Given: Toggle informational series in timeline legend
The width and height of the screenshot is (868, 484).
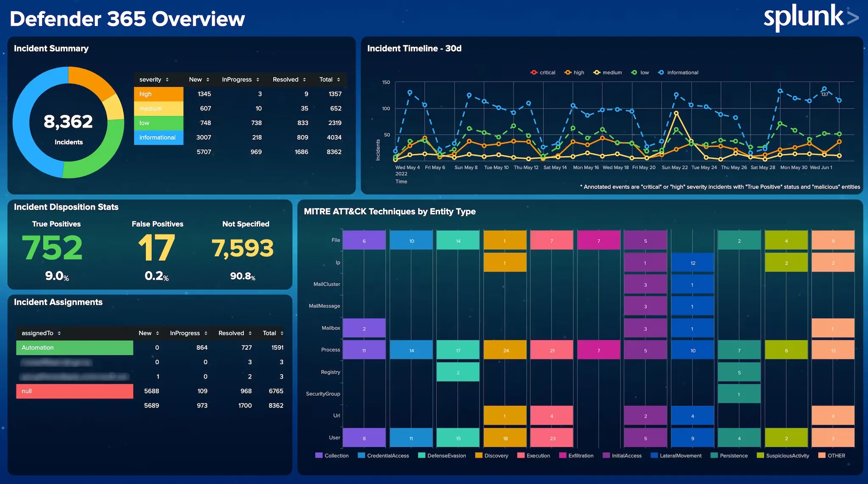Looking at the screenshot, I should point(678,72).
